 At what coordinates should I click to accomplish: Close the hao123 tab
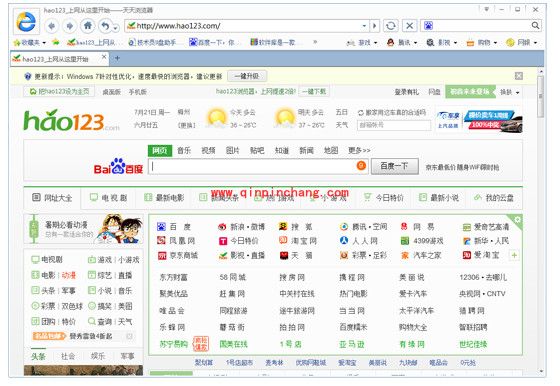104,57
